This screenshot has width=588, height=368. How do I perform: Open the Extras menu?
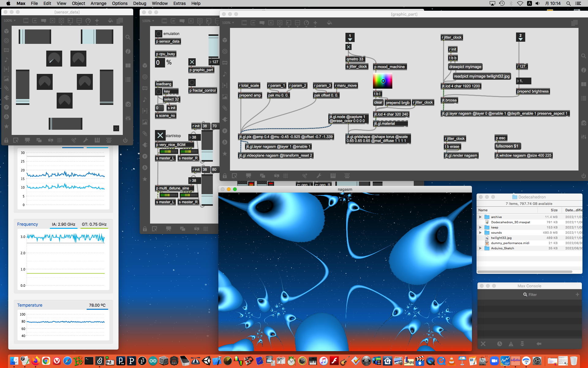click(x=179, y=3)
